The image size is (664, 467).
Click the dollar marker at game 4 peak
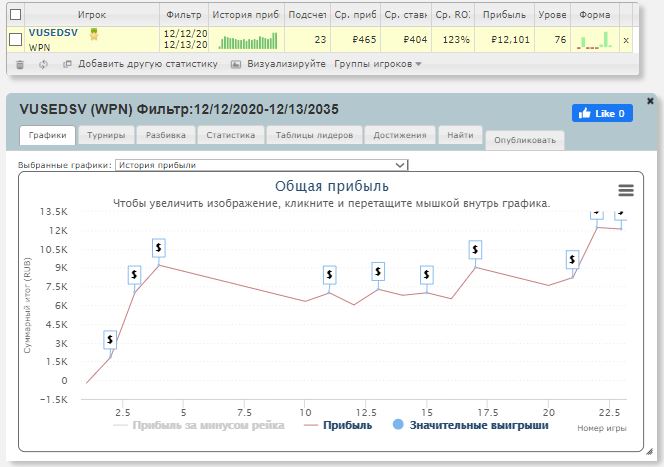point(159,248)
